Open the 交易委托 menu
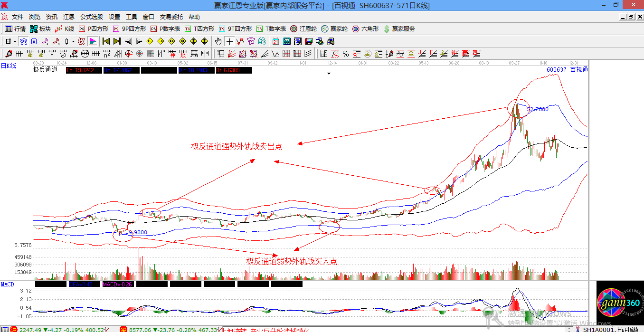Image resolution: width=644 pixels, height=332 pixels. pos(171,17)
